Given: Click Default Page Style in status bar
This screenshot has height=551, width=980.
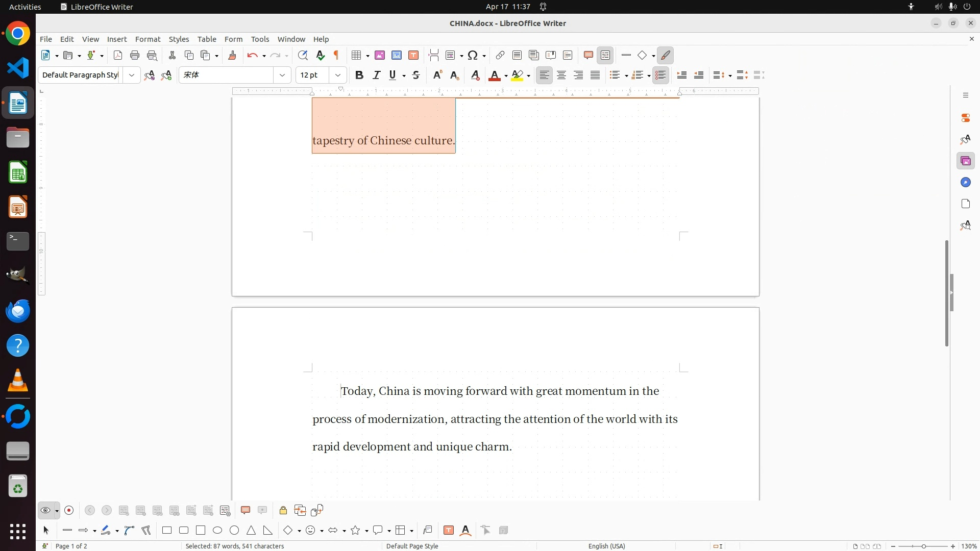Looking at the screenshot, I should pyautogui.click(x=412, y=546).
